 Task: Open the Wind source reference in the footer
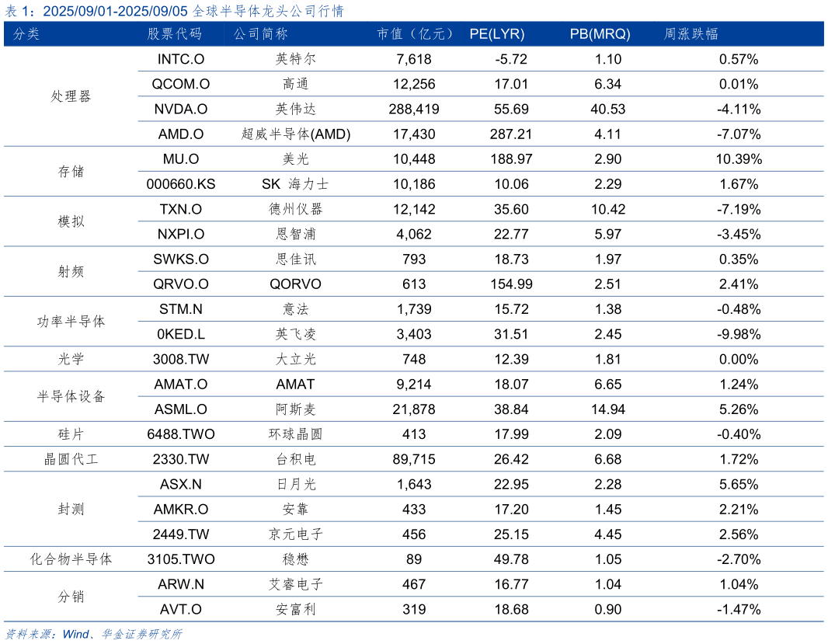[x=75, y=634]
